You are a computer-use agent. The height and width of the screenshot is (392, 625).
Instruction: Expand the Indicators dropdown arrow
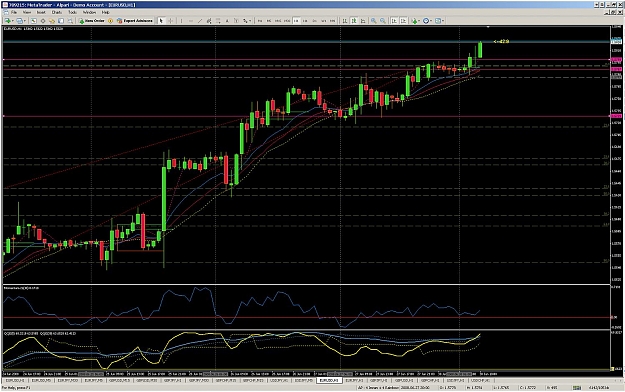tap(419, 21)
